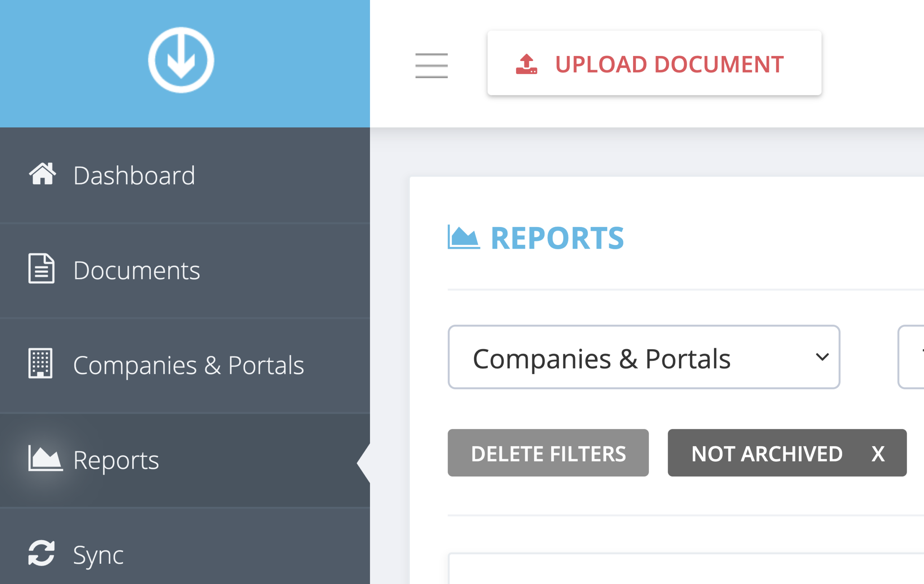Click the REPORTS heading text
Viewport: 924px width, 584px height.
[557, 238]
